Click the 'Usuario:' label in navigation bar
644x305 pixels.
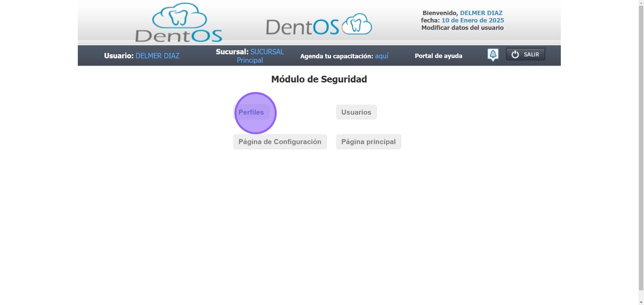[119, 56]
